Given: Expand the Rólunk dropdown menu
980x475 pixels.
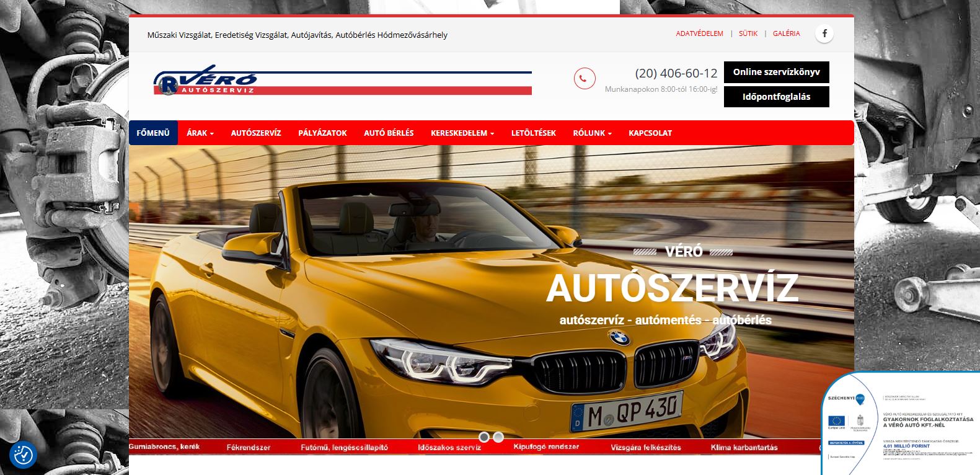Looking at the screenshot, I should [592, 133].
